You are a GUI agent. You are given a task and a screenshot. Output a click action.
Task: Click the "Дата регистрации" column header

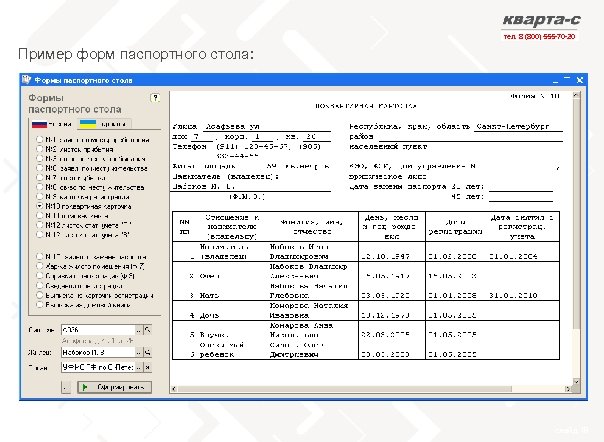[x=455, y=227]
